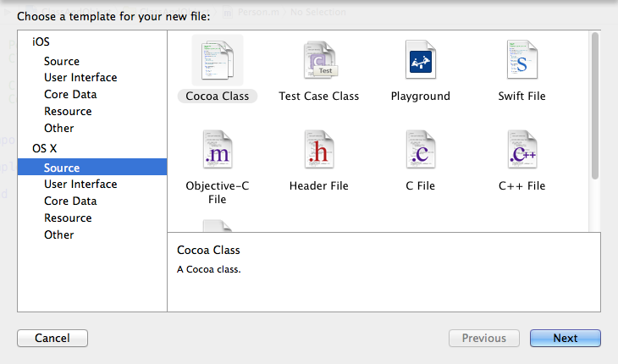Choose Resource under OS X
The height and width of the screenshot is (364, 618).
pos(68,218)
